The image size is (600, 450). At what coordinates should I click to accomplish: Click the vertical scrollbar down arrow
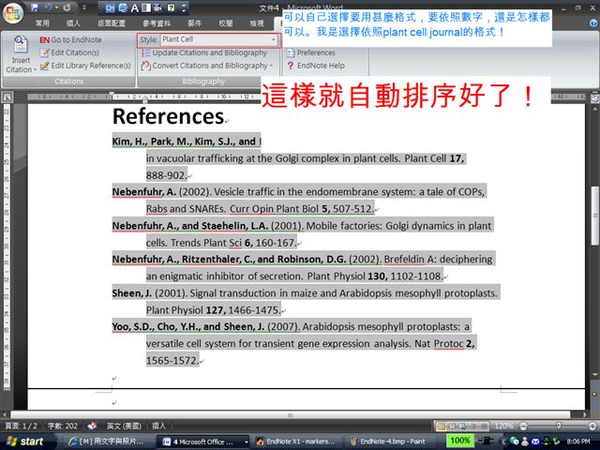tap(595, 375)
